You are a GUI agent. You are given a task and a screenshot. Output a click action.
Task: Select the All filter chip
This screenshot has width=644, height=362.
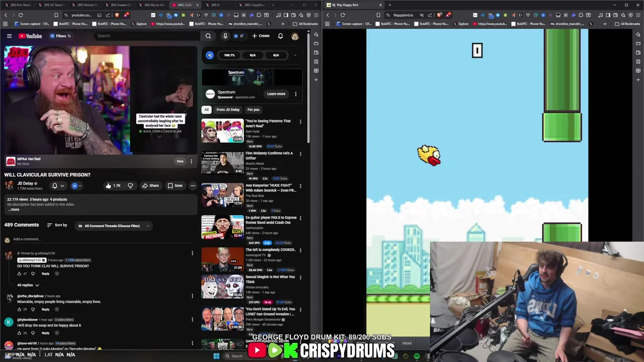(206, 110)
